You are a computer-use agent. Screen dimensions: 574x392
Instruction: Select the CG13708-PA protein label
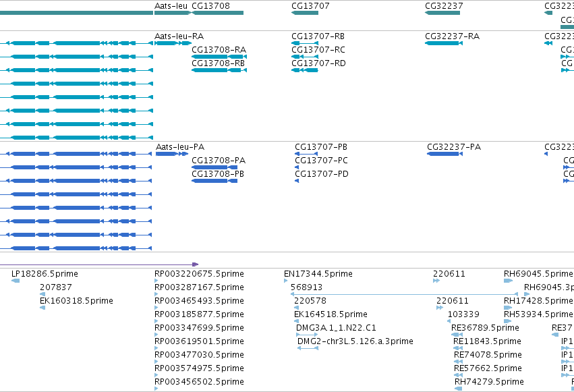pos(219,161)
